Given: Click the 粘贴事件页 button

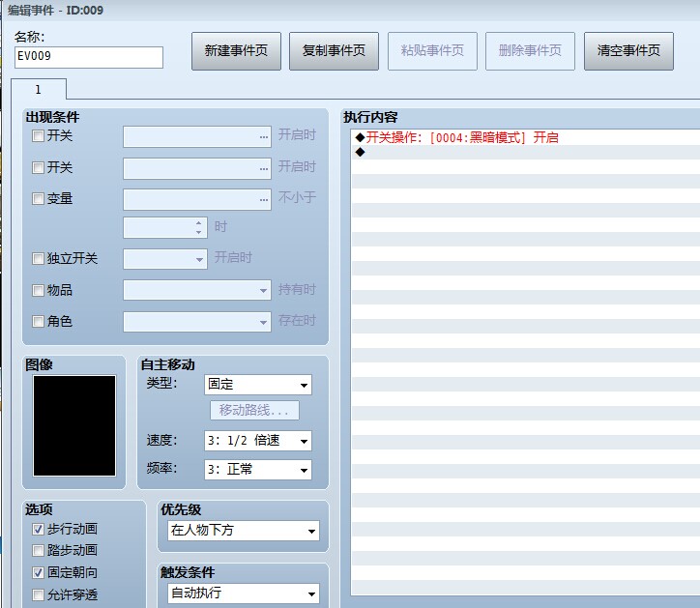Looking at the screenshot, I should pos(432,51).
